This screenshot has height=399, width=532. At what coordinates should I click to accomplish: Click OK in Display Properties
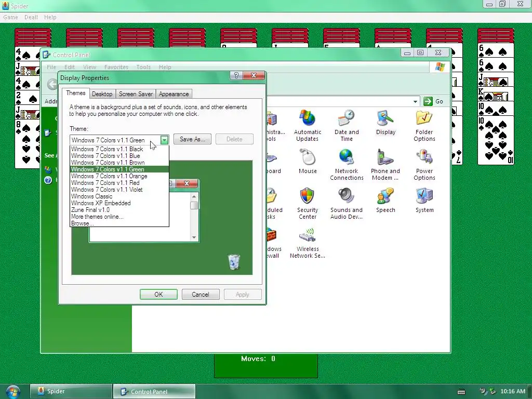(x=158, y=295)
